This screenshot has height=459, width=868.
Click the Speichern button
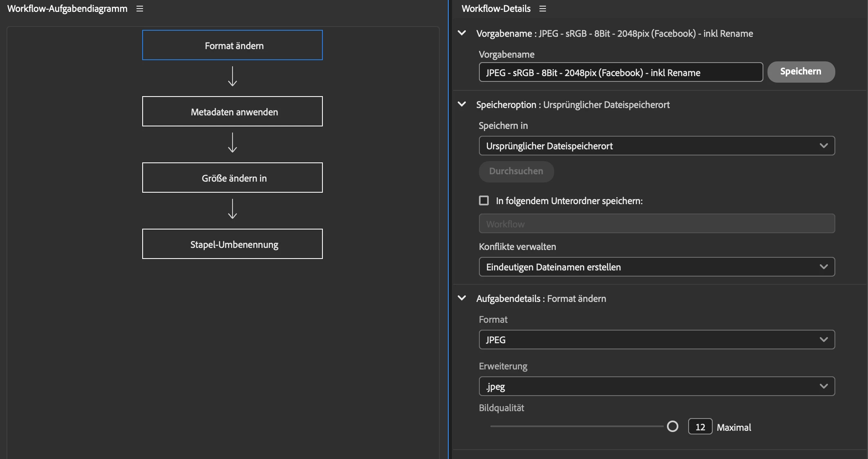tap(801, 72)
